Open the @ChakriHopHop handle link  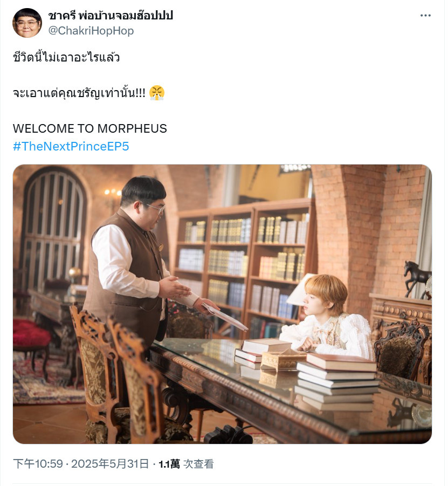coord(91,31)
